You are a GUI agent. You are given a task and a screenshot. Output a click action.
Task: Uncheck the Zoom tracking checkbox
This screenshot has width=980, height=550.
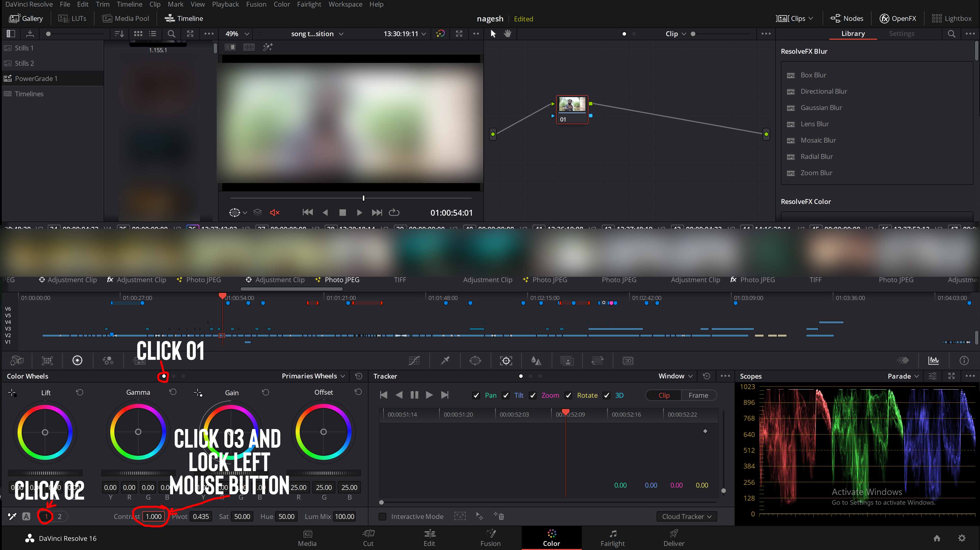click(x=533, y=395)
